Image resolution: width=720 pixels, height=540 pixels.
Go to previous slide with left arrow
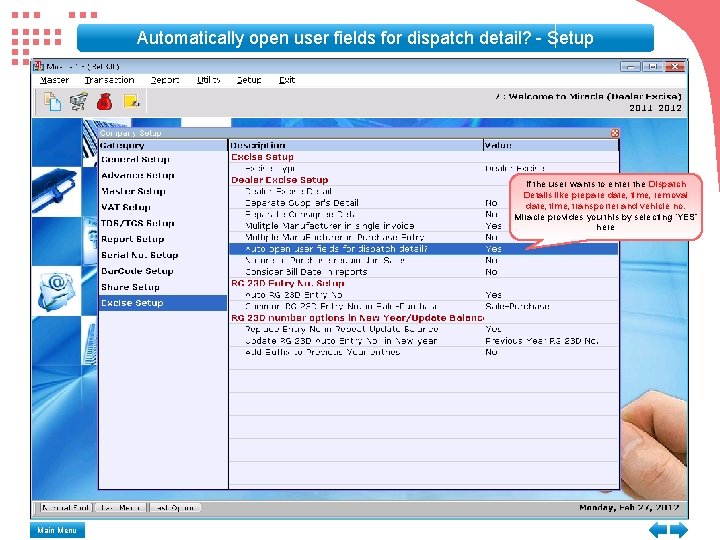pos(658,530)
